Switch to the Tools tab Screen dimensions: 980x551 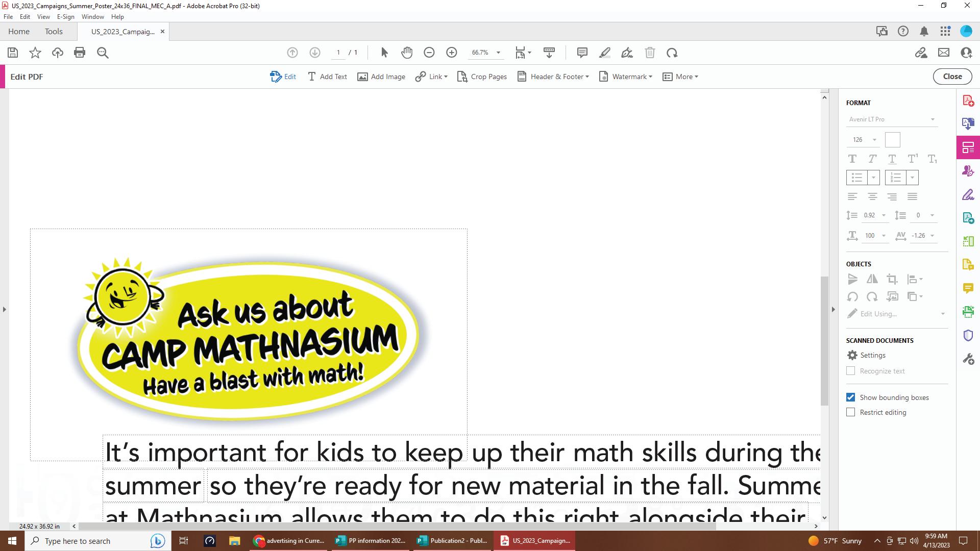click(54, 31)
